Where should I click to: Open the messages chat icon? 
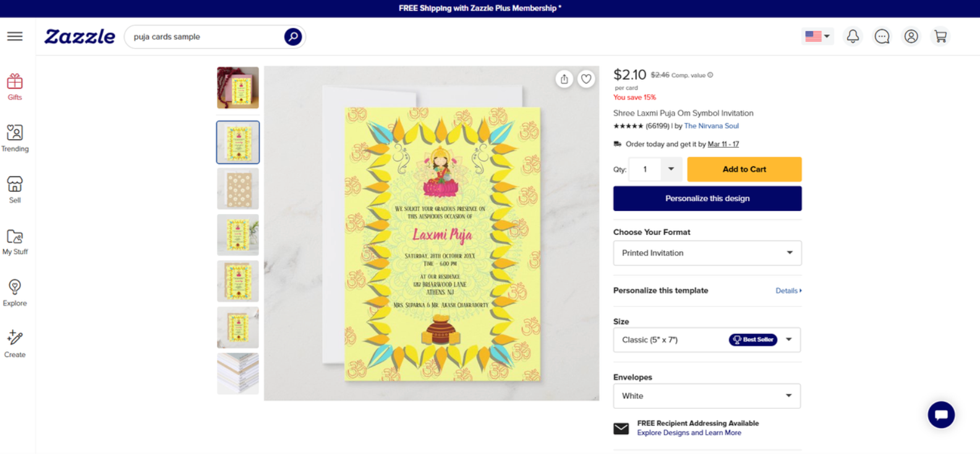[882, 36]
